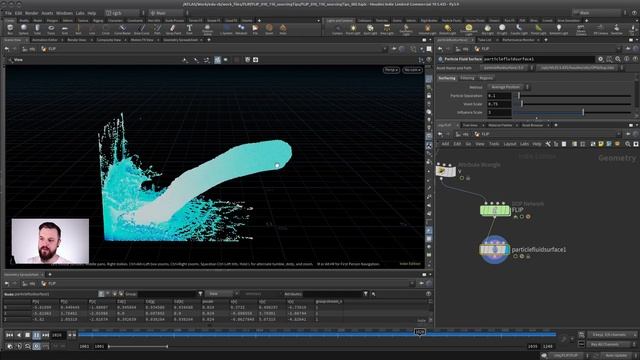This screenshot has height=360, width=640.
Task: Click the particlefluidsurface1 node icon
Action: pos(494,249)
